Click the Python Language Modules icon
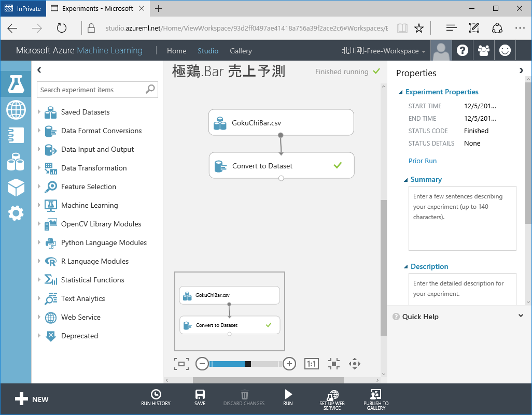The width and height of the screenshot is (532, 415). (50, 243)
